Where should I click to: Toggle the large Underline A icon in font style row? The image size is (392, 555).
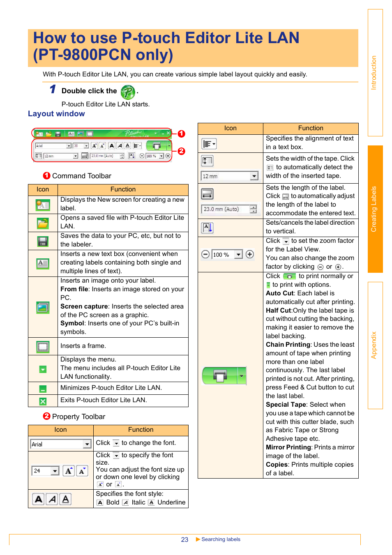click(x=66, y=499)
